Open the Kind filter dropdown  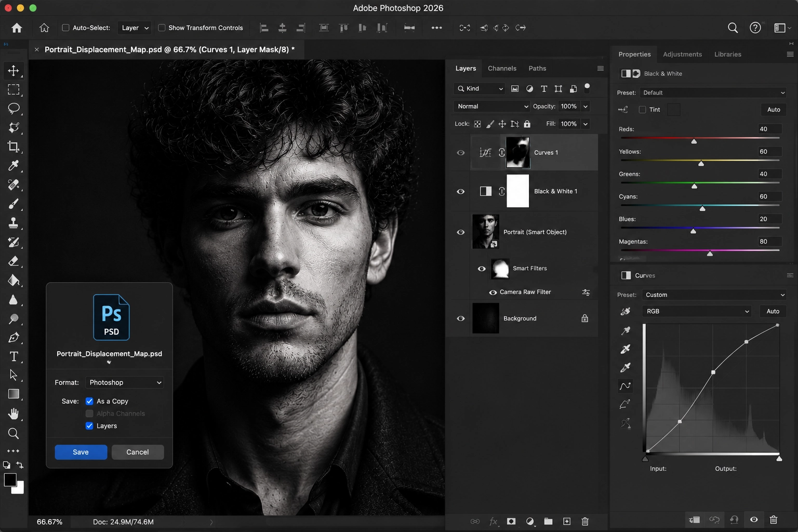click(480, 89)
